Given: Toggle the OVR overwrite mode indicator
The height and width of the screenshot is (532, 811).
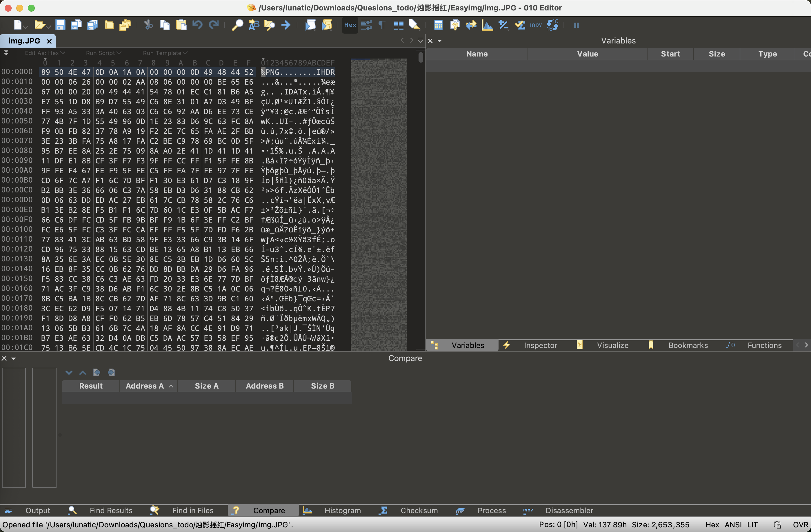Looking at the screenshot, I should [801, 524].
